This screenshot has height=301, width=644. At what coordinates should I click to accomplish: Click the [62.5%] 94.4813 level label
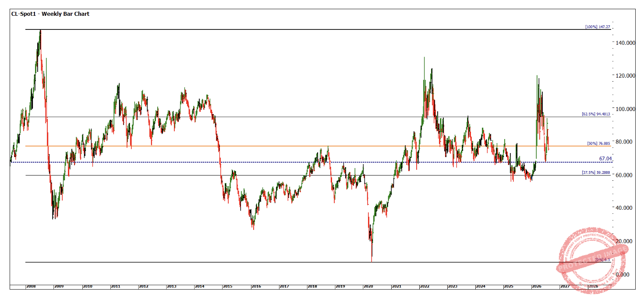click(x=595, y=114)
